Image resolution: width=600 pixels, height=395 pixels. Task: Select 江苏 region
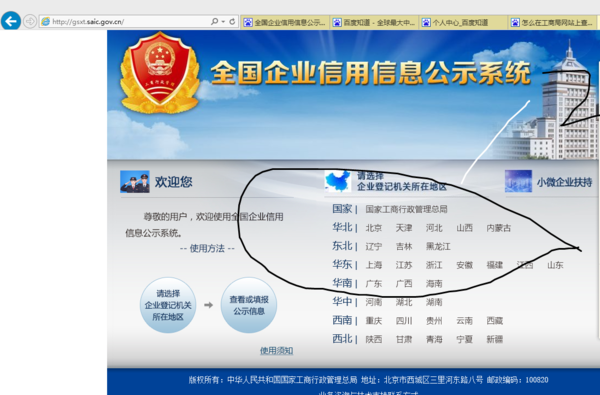pos(404,265)
